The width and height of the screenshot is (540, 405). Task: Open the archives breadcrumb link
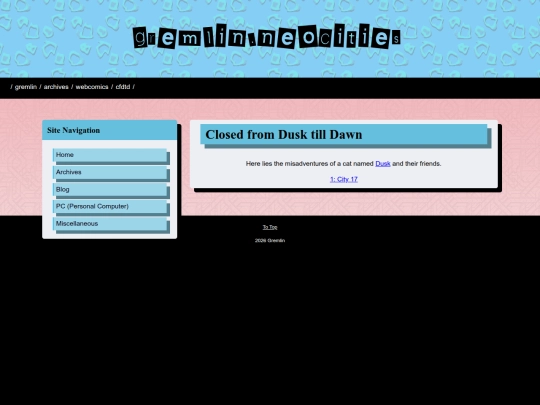click(x=56, y=87)
